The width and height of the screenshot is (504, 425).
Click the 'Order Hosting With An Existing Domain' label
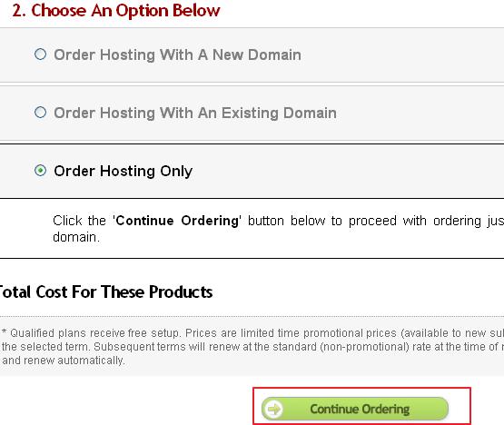(x=195, y=114)
